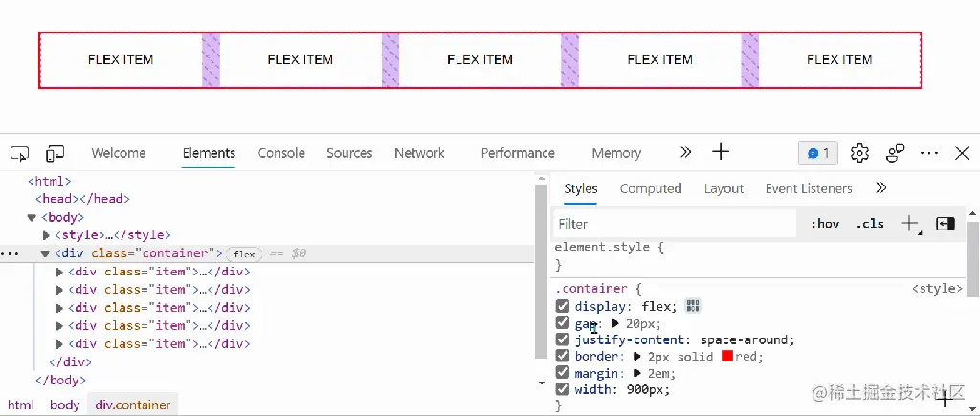Toggle the :hov element state button

point(825,224)
